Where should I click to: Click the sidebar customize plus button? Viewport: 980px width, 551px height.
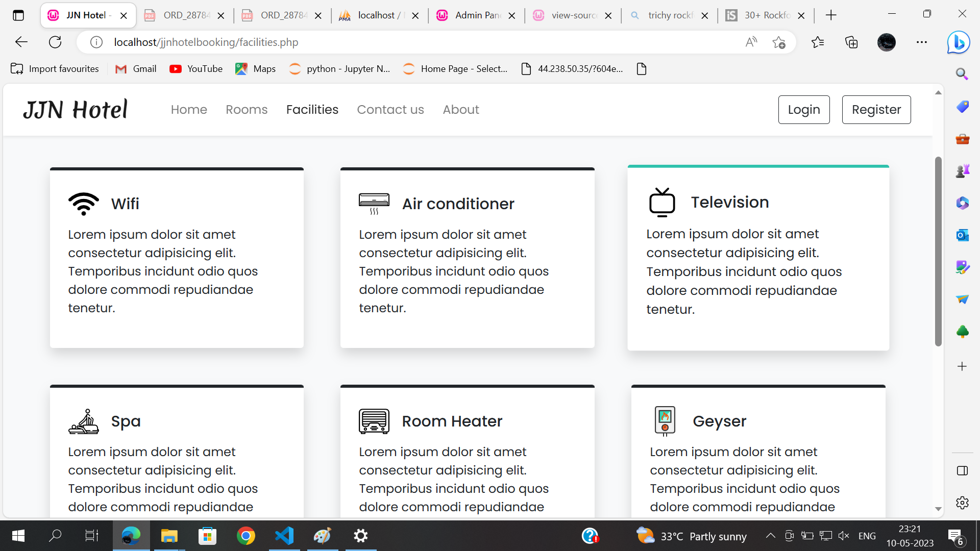point(962,366)
